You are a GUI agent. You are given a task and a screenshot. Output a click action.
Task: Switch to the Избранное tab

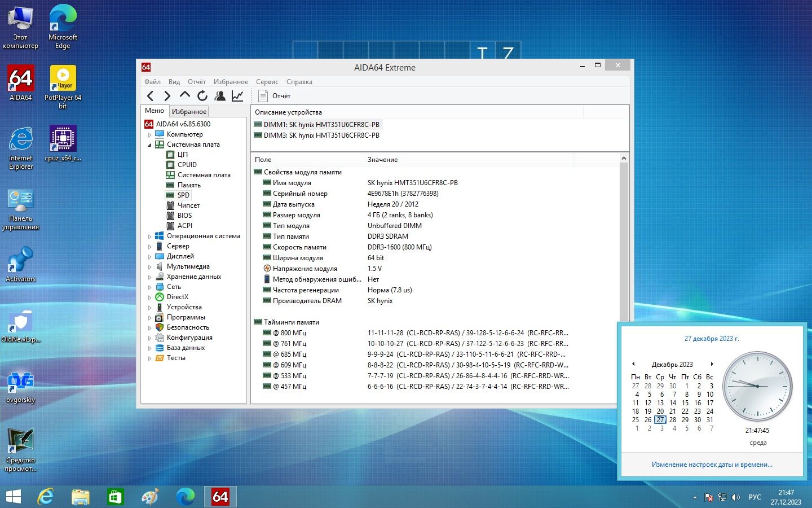189,112
